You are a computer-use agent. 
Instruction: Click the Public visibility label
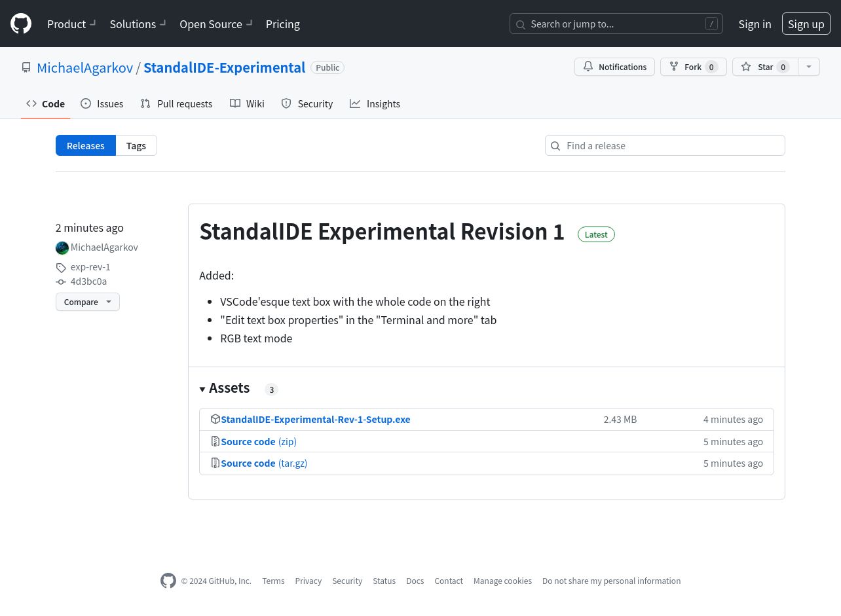point(327,67)
